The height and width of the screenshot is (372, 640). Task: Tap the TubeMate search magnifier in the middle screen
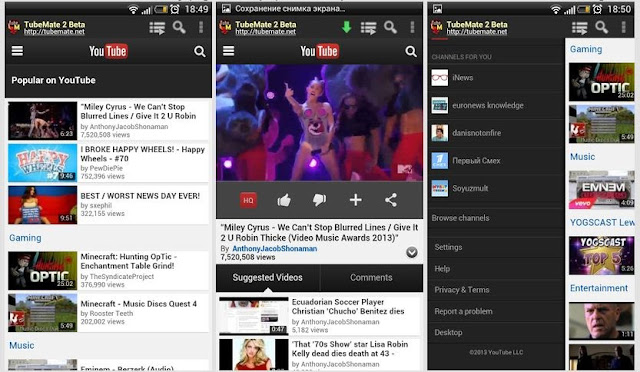click(391, 27)
